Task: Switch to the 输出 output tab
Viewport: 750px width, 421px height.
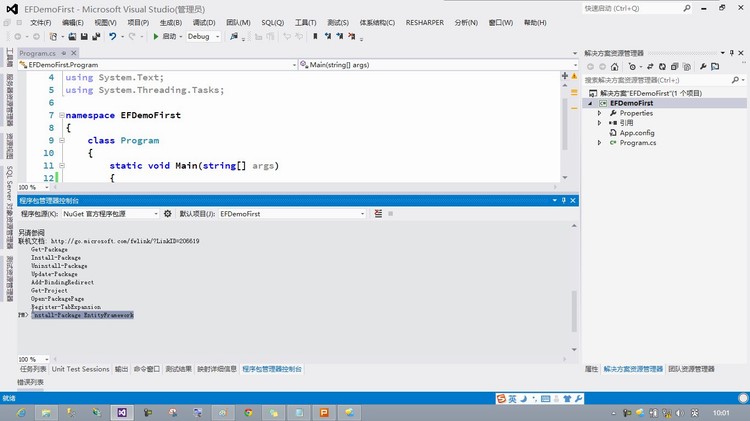Action: coord(121,369)
